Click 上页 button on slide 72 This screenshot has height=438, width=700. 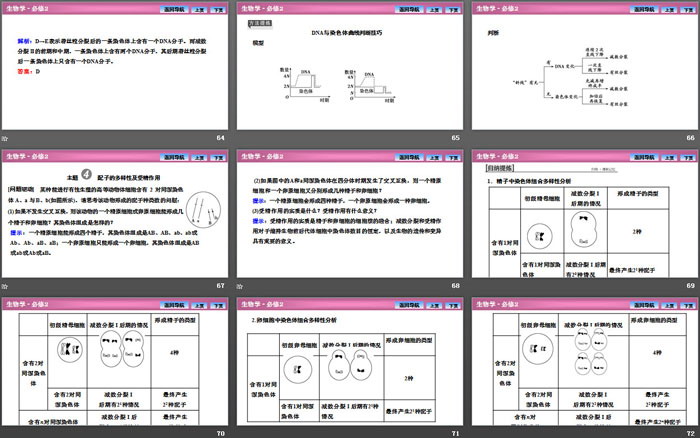(x=669, y=305)
